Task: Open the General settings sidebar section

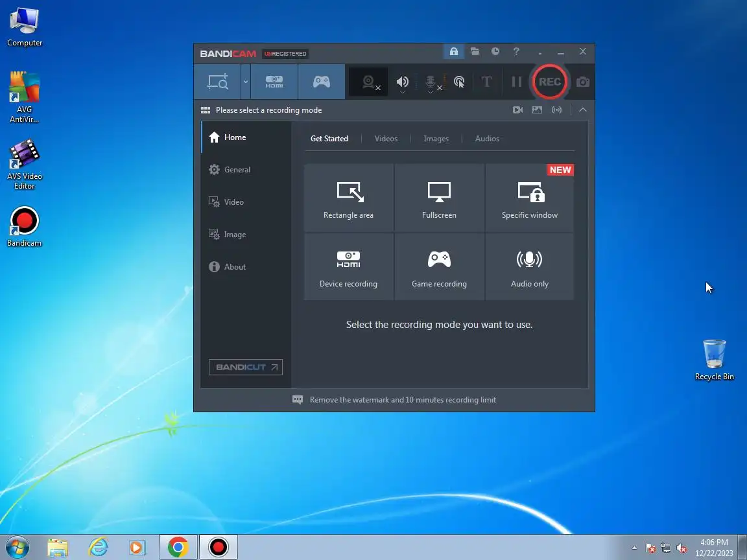Action: 246,170
